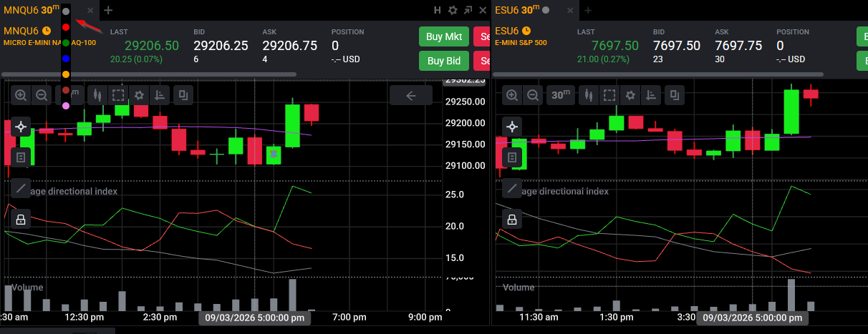
Task: Click the MNQU6 ask price 29206.75
Action: click(x=289, y=45)
